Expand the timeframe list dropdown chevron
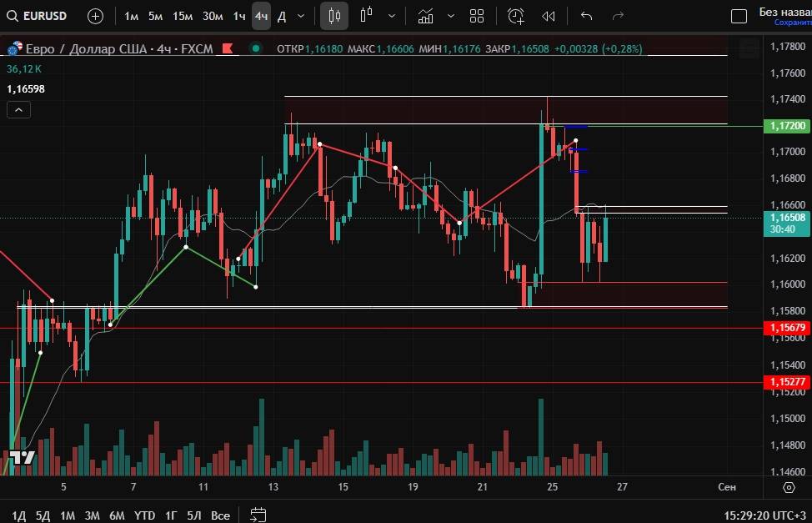This screenshot has width=812, height=523. [301, 16]
